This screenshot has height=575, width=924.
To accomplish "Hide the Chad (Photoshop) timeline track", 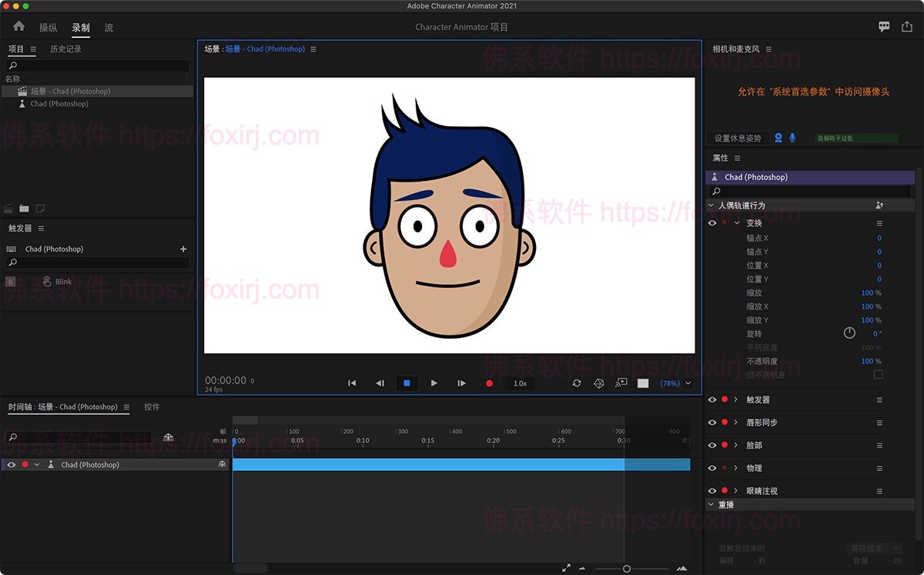I will [11, 465].
